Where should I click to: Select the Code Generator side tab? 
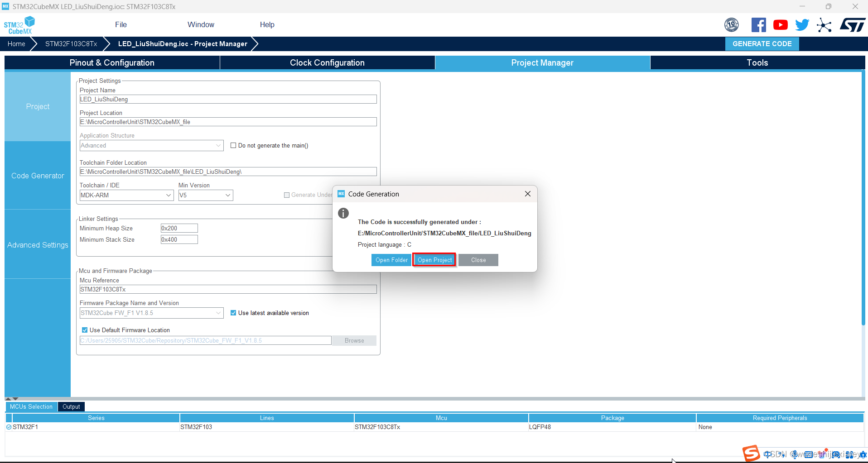[x=38, y=176]
